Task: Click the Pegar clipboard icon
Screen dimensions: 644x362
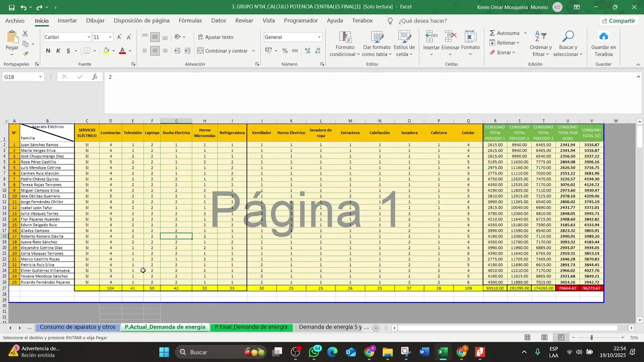Action: pos(12,37)
